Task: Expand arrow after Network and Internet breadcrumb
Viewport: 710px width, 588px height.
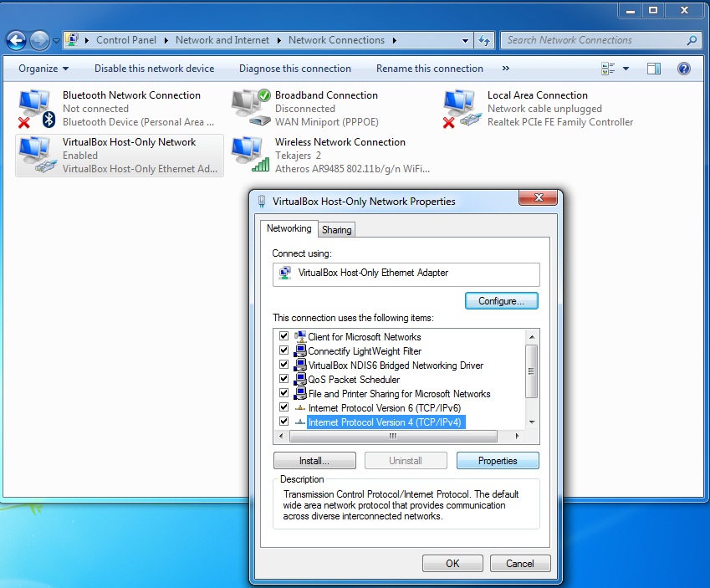Action: click(279, 40)
